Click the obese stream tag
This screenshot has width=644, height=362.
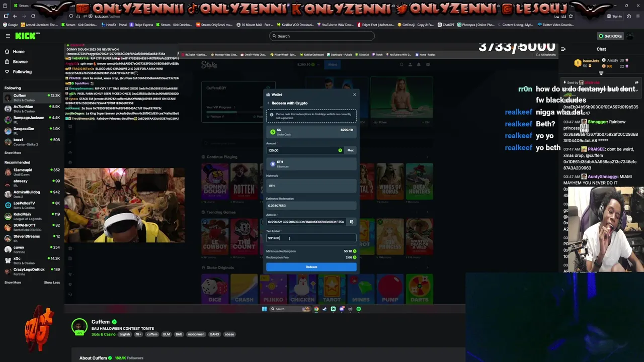pos(229,334)
